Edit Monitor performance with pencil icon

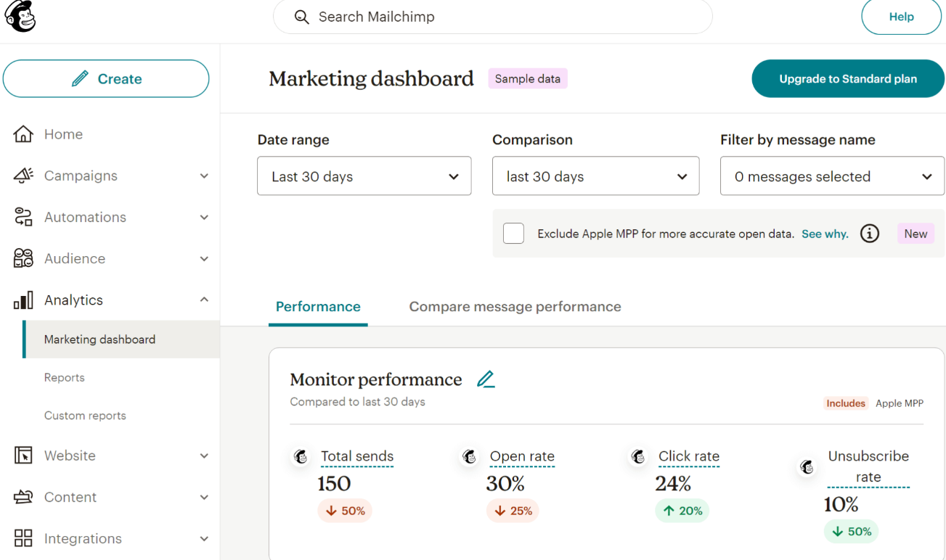coord(486,379)
